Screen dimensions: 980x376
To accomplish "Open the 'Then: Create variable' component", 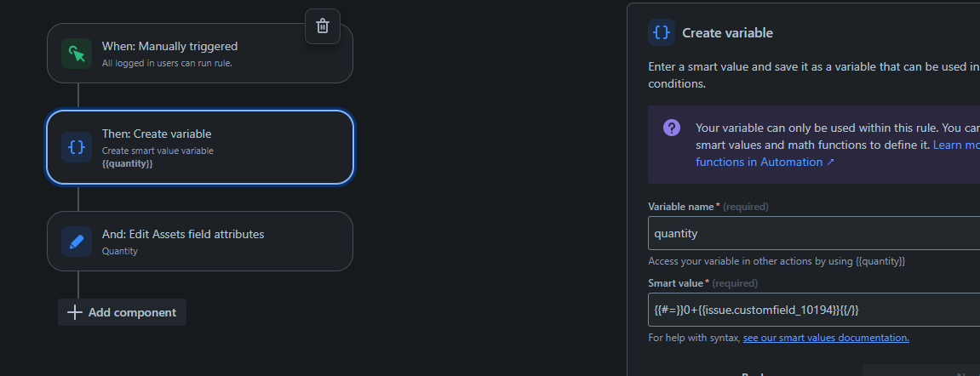I will [x=200, y=147].
